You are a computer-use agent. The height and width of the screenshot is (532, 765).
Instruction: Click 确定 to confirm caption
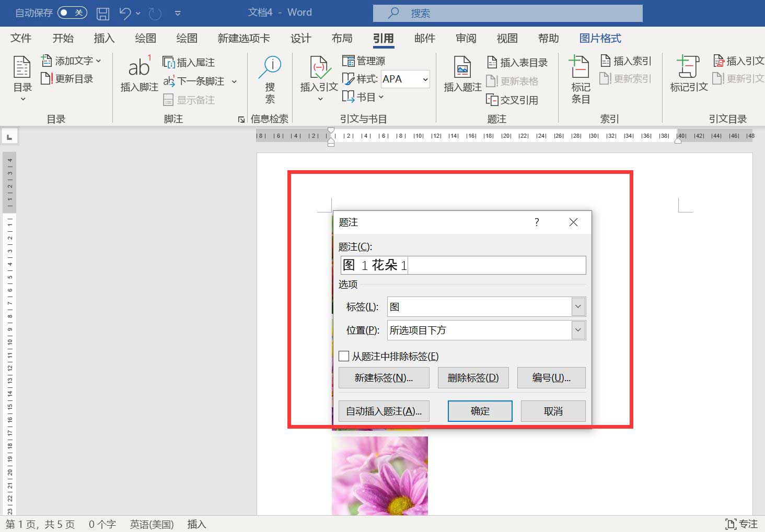click(480, 411)
